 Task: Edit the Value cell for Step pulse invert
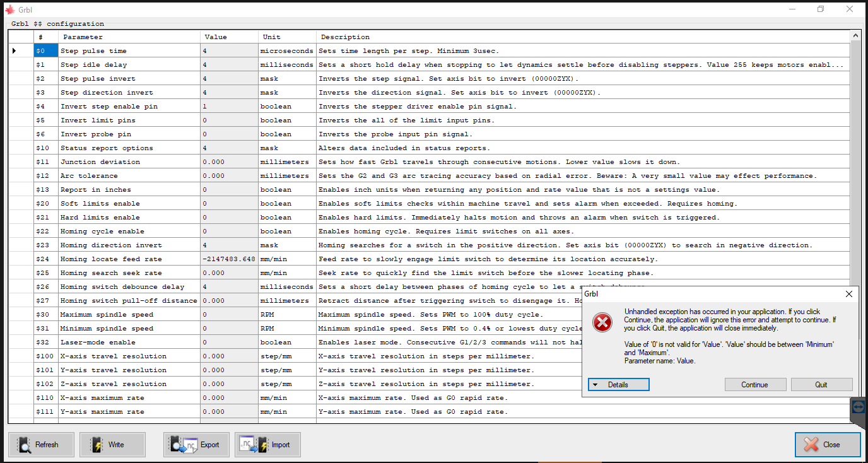pos(230,79)
